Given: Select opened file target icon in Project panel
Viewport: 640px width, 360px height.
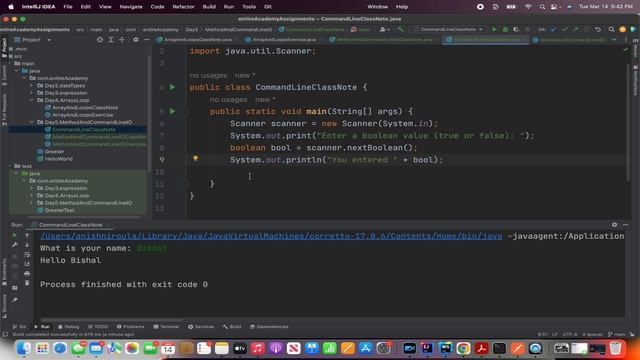Looking at the screenshot, I should pos(100,40).
